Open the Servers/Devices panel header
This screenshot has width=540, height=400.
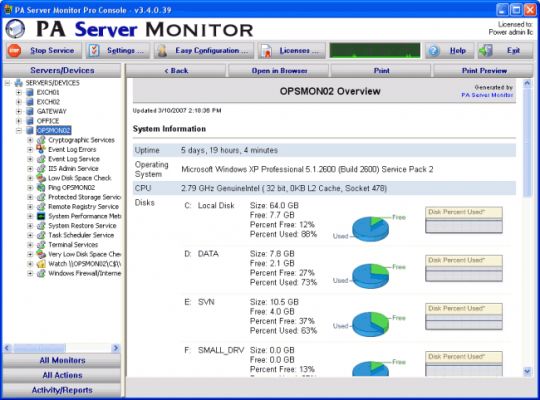tap(62, 70)
